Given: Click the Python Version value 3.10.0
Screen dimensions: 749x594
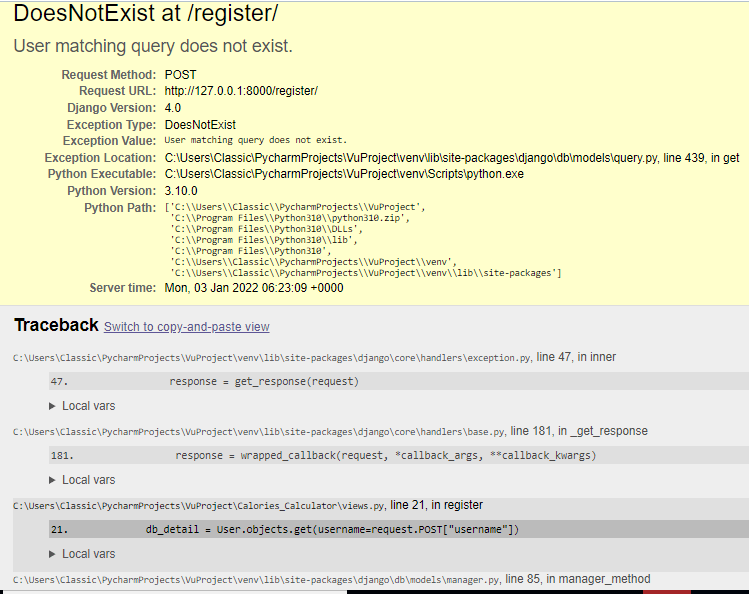Looking at the screenshot, I should [181, 191].
